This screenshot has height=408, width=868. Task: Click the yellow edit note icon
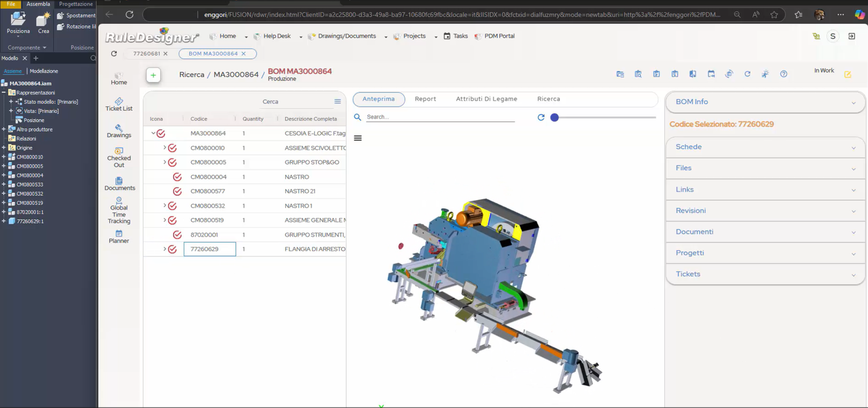click(847, 75)
